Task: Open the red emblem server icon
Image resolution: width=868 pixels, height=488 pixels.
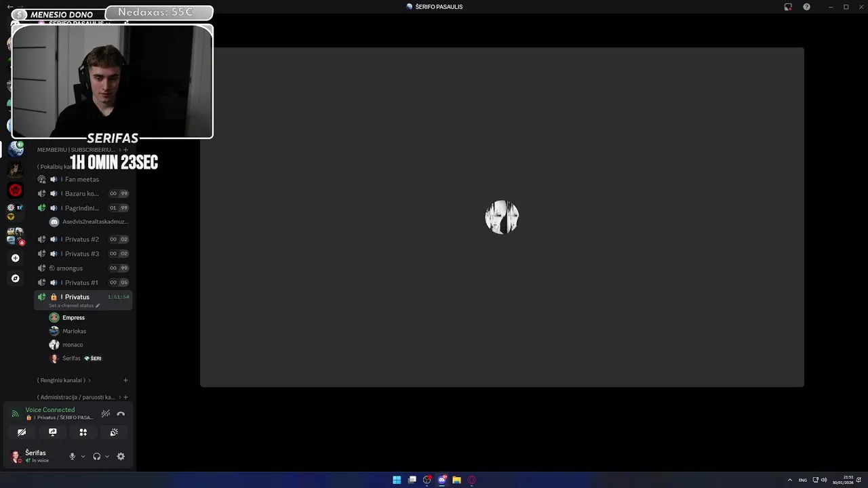Action: pyautogui.click(x=15, y=190)
